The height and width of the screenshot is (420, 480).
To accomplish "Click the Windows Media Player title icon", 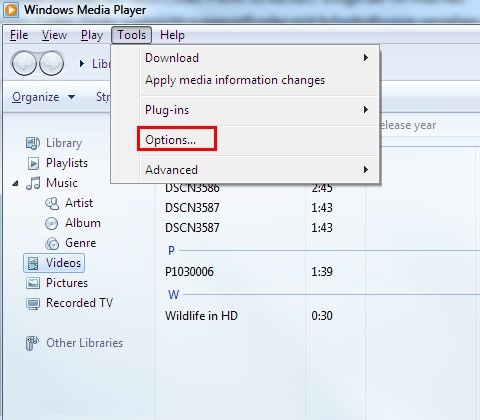I will pyautogui.click(x=11, y=10).
